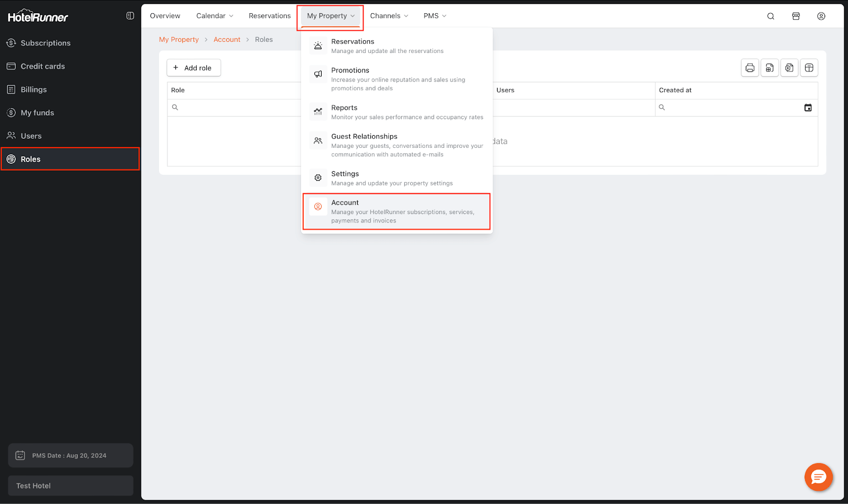
Task: Collapse the sidebar with the panel toggle icon
Action: (130, 16)
